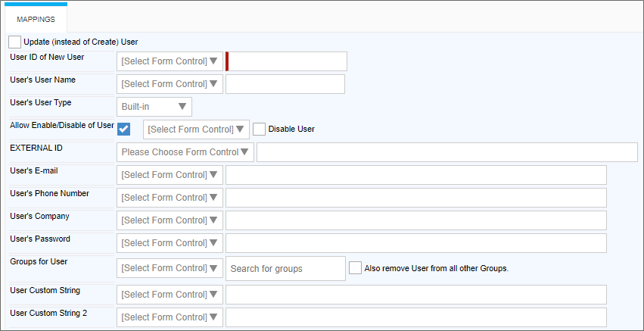The height and width of the screenshot is (331, 644).
Task: Open EXTERNAL ID Please Choose Form Control dropdown
Action: tap(185, 152)
